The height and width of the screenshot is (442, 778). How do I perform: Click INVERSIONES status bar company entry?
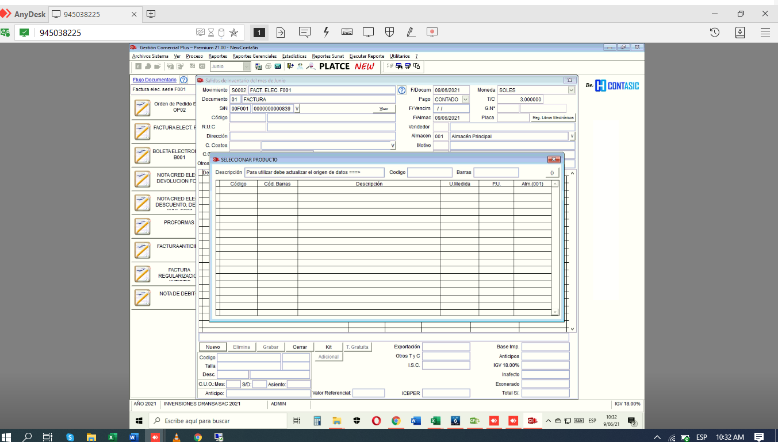coord(202,404)
